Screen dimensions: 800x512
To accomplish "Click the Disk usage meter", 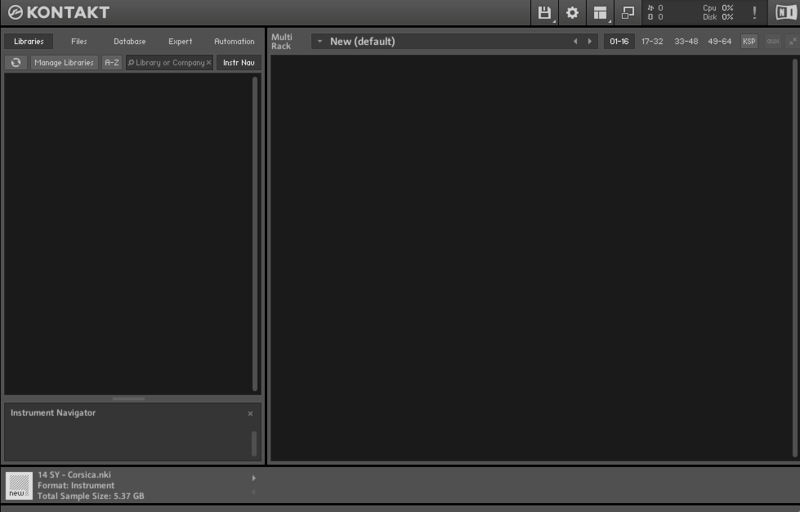I will point(718,17).
